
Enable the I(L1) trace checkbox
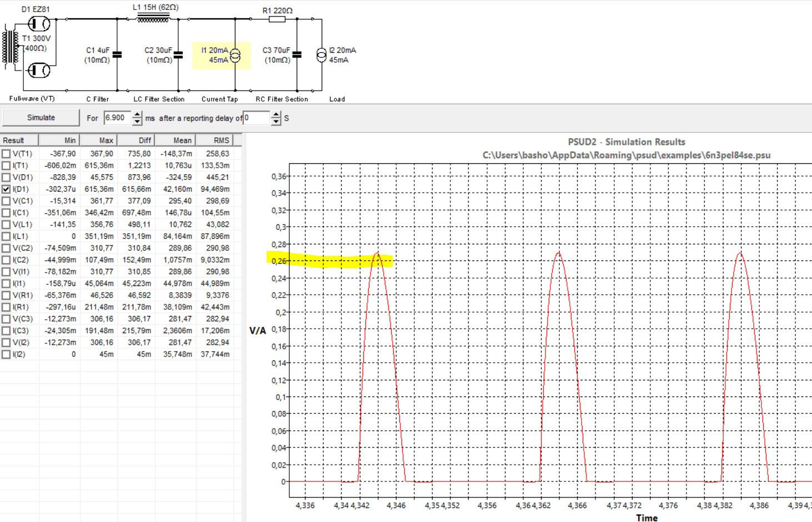pos(6,237)
